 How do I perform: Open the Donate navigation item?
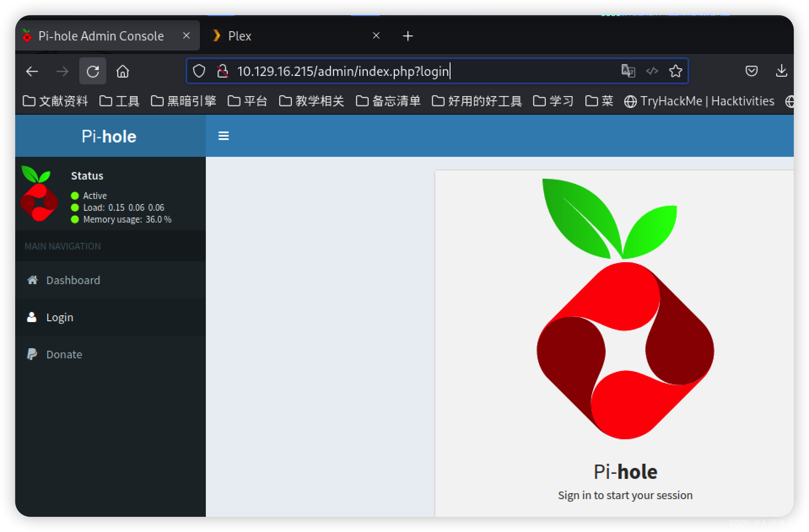(111, 355)
